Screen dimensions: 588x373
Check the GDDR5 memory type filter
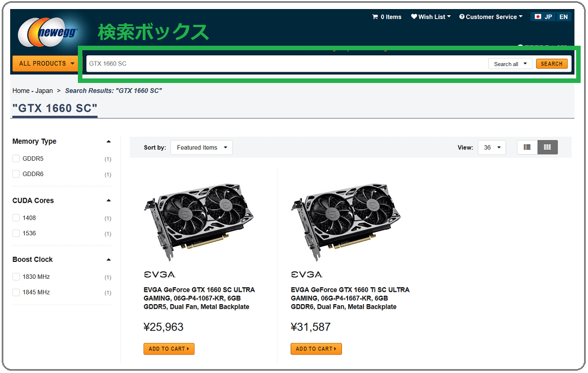point(16,159)
